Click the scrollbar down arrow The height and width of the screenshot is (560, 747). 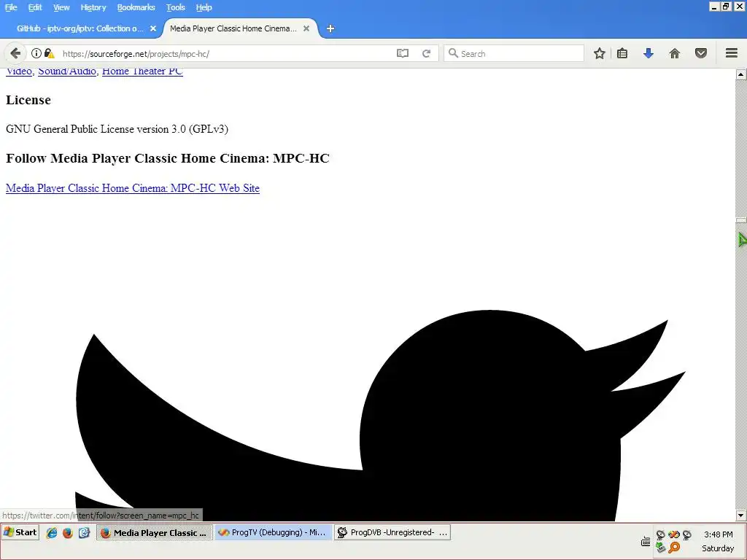click(741, 516)
